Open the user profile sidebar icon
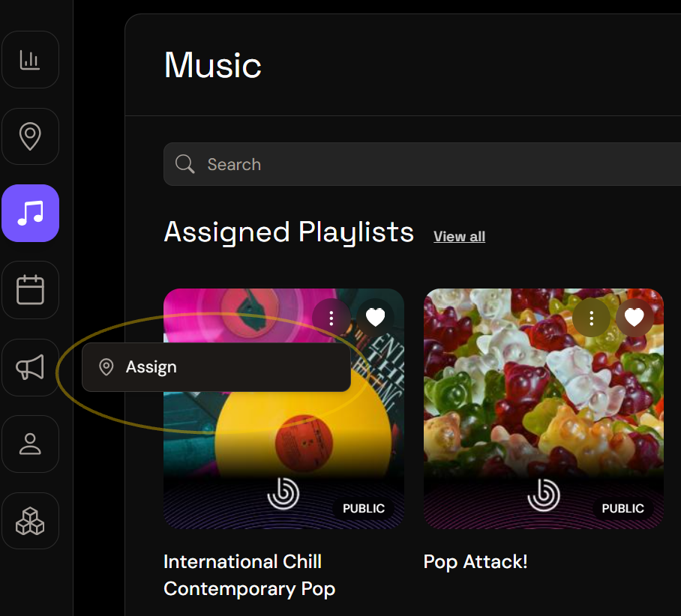The height and width of the screenshot is (616, 681). point(30,444)
